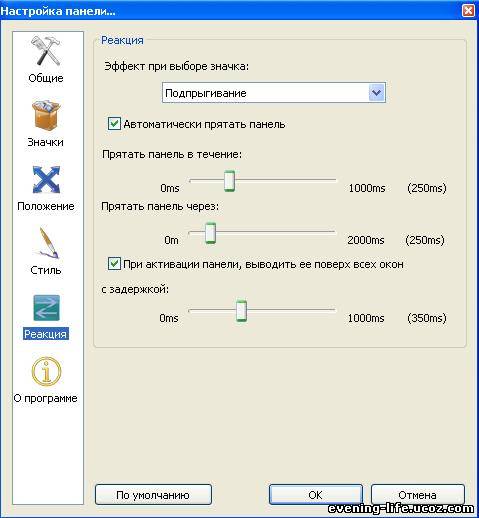Select the Стиль brush icon
The image size is (479, 518).
(48, 243)
